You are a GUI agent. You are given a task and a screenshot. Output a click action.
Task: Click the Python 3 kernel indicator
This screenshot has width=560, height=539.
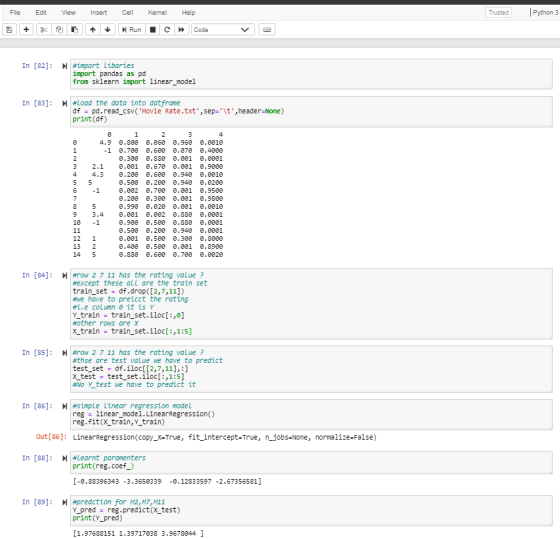click(x=545, y=13)
